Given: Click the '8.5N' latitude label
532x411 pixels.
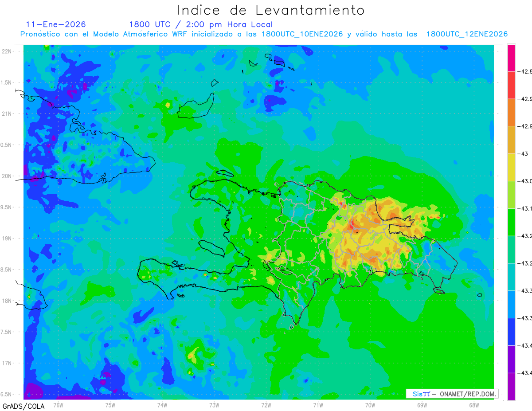Looking at the screenshot, I should click(x=6, y=270).
